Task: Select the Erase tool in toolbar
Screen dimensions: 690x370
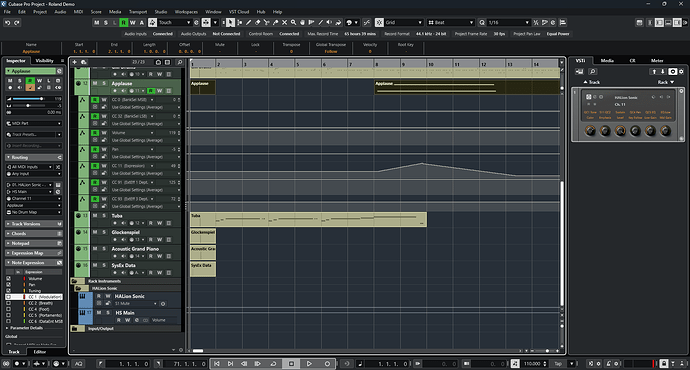Action: click(257, 22)
